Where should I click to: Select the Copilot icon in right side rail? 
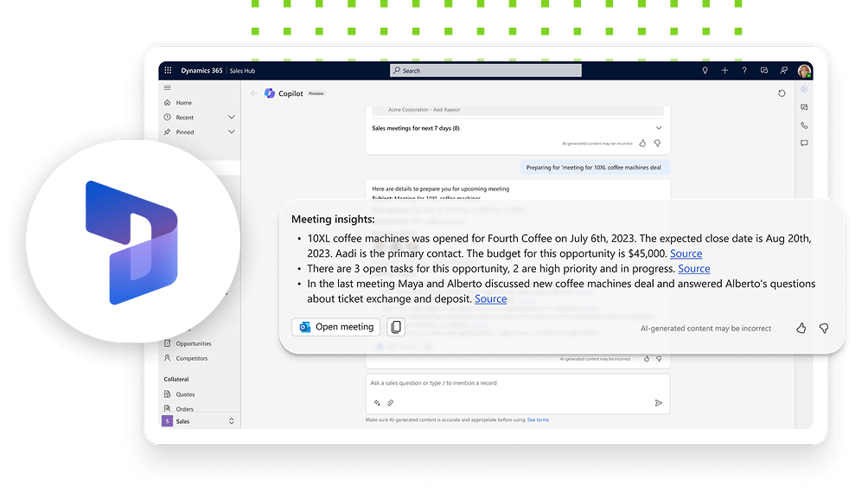[804, 89]
